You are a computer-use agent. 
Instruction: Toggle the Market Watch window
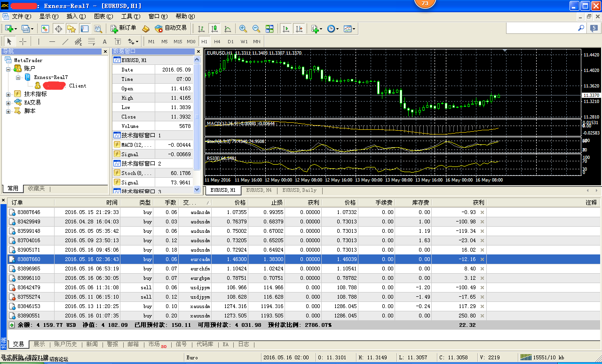pyautogui.click(x=45, y=29)
